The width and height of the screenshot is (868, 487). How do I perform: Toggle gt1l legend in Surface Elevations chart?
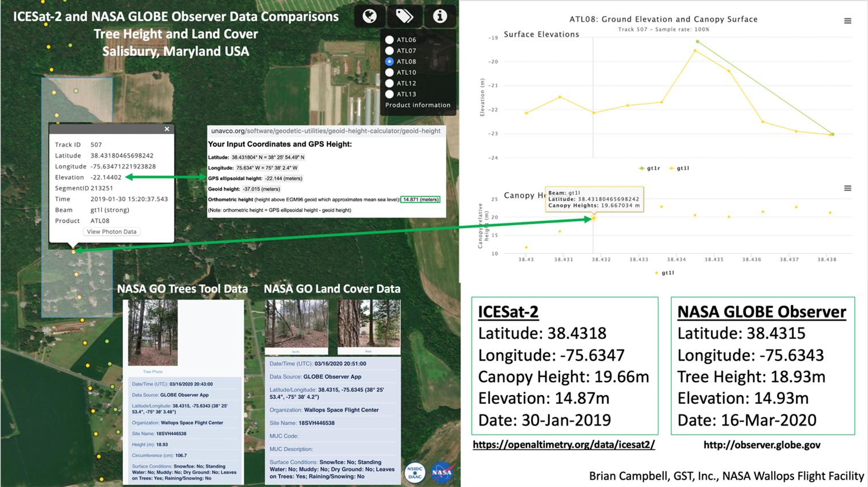pos(679,168)
